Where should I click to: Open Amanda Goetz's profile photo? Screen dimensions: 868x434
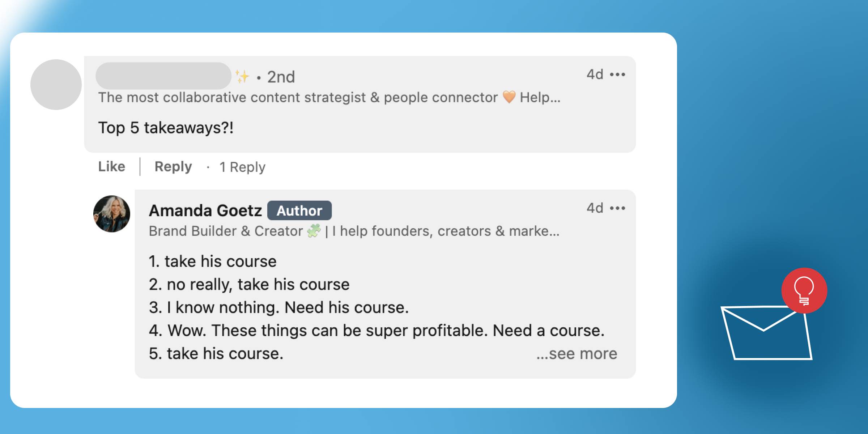[x=112, y=214]
